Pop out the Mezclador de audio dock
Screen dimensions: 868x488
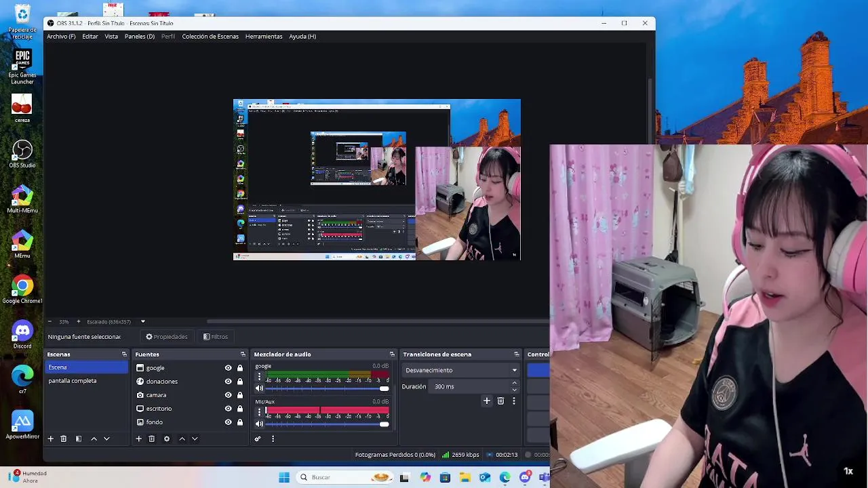point(392,354)
